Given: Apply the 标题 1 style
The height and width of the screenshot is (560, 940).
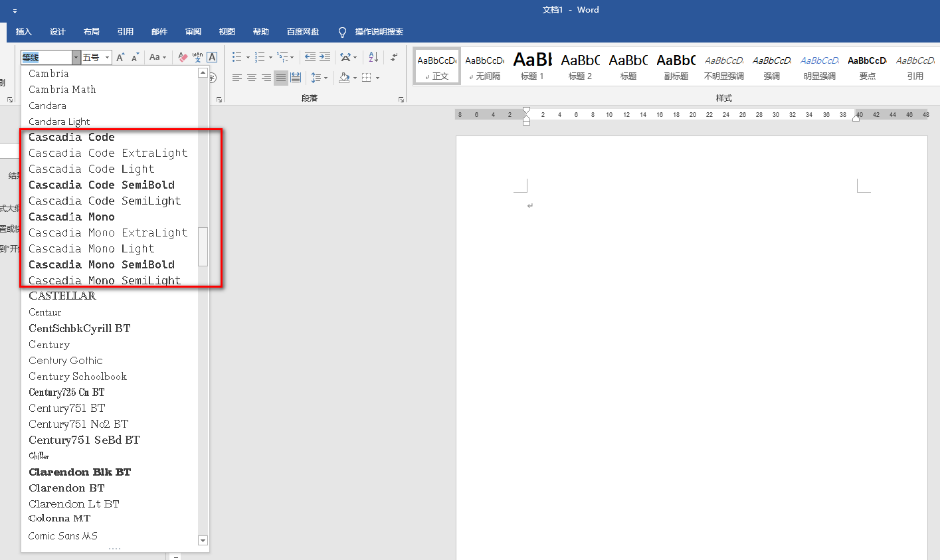Looking at the screenshot, I should tap(533, 66).
